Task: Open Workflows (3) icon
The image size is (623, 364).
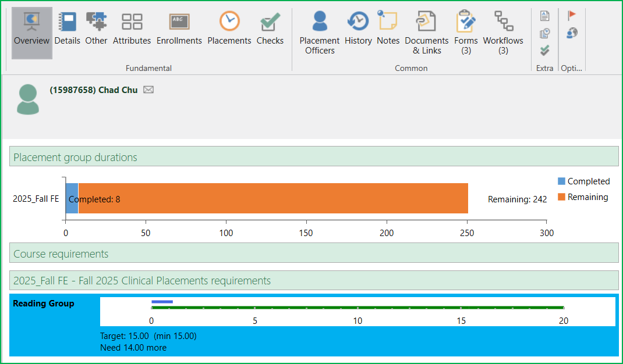Action: tap(503, 21)
